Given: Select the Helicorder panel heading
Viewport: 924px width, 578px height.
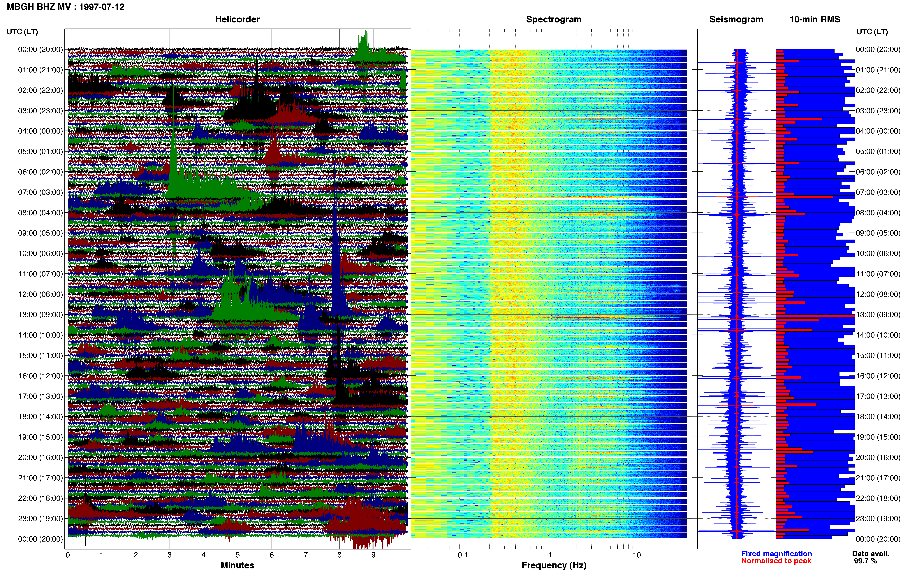Looking at the screenshot, I should click(x=237, y=20).
